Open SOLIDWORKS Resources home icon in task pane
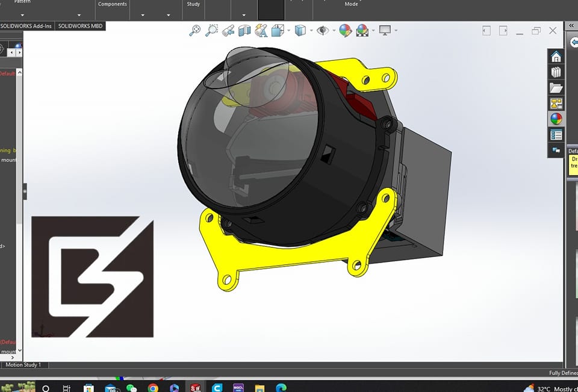578x392 pixels. coord(556,57)
